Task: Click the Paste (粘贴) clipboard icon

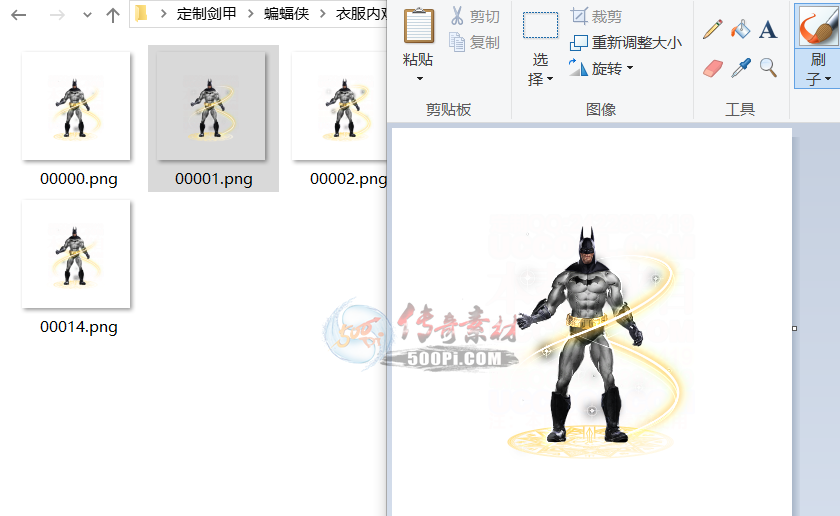Action: [x=418, y=26]
